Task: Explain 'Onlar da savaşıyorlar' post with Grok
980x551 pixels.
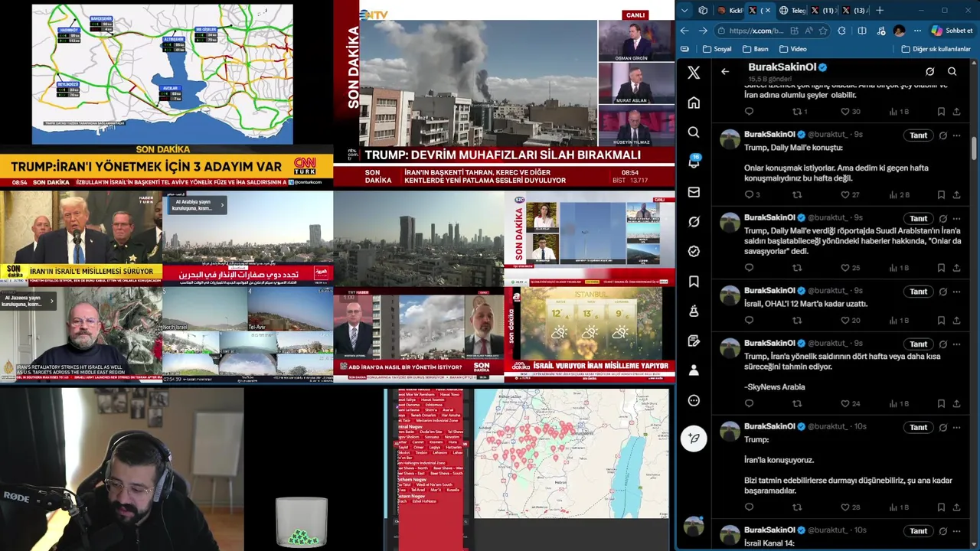Action: click(x=942, y=219)
